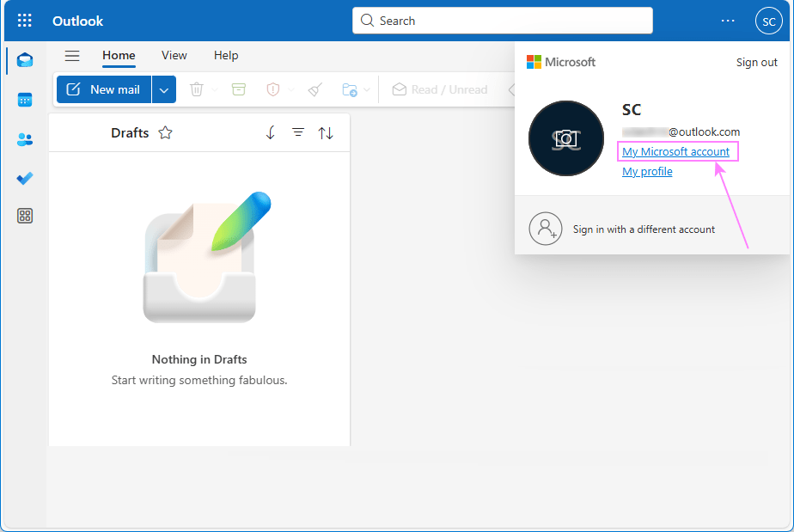Open the People contacts module
Image resolution: width=794 pixels, height=532 pixels.
click(x=25, y=139)
